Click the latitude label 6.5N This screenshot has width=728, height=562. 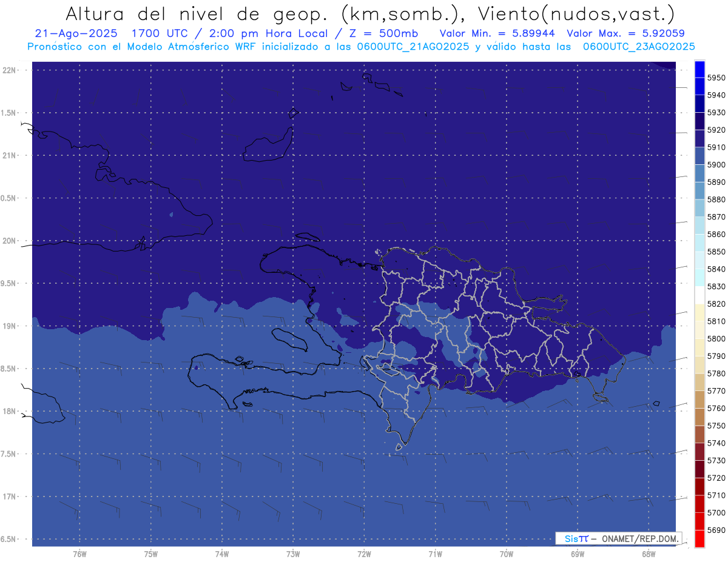point(9,539)
